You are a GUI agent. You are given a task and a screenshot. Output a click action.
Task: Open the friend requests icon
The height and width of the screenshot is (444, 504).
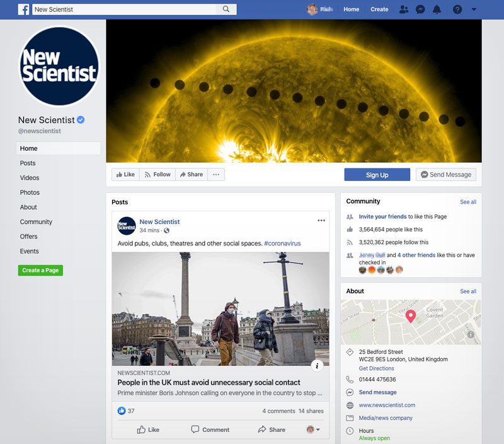[404, 9]
